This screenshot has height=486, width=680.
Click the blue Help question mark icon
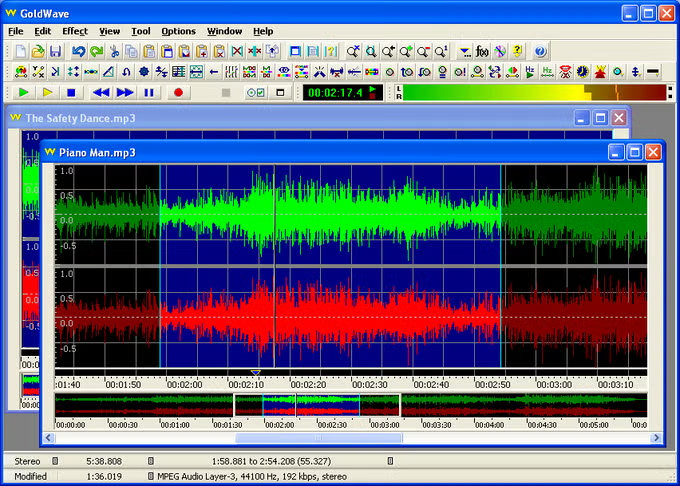(x=540, y=51)
